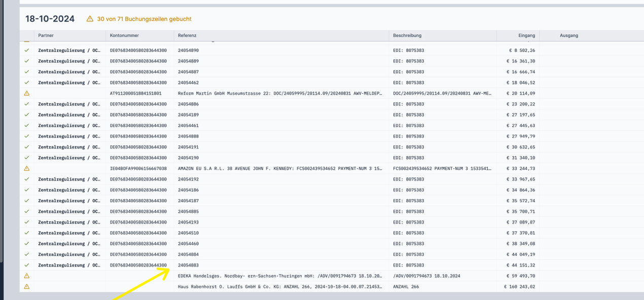Sort by the Partner column header
644x300 pixels.
(x=46, y=35)
